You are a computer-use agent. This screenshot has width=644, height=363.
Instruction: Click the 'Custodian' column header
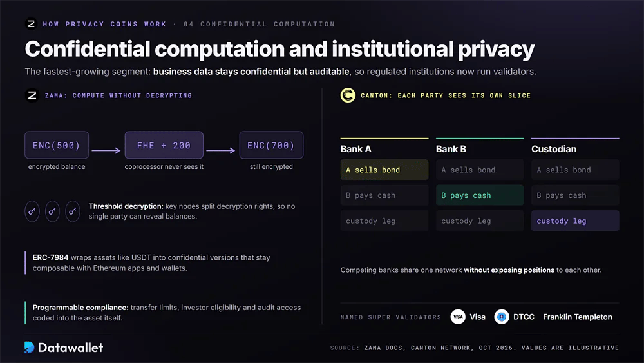[x=554, y=149]
